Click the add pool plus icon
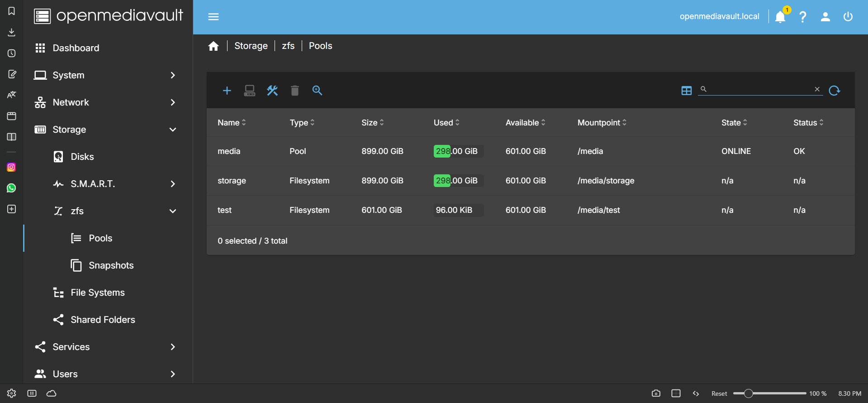 coord(227,91)
